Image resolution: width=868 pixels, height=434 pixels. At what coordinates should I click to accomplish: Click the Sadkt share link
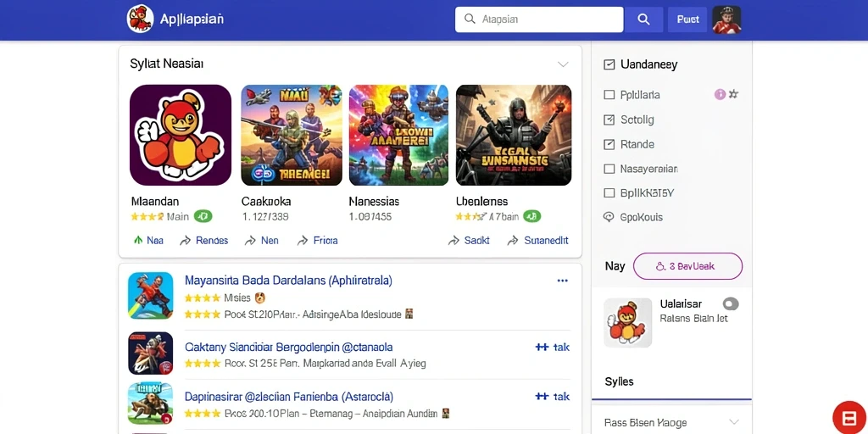click(468, 241)
